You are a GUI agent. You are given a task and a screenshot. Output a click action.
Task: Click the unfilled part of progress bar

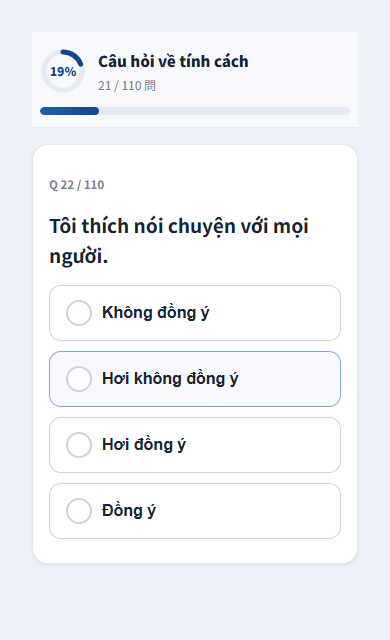pos(224,111)
